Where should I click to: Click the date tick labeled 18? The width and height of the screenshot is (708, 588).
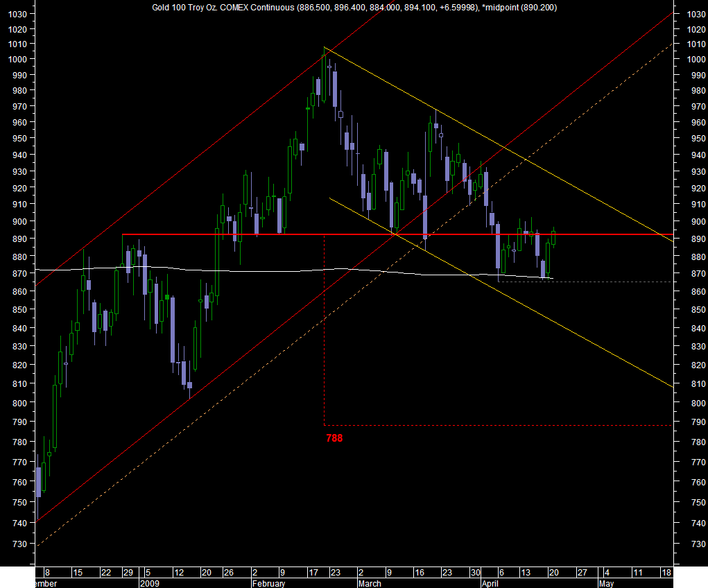666,573
